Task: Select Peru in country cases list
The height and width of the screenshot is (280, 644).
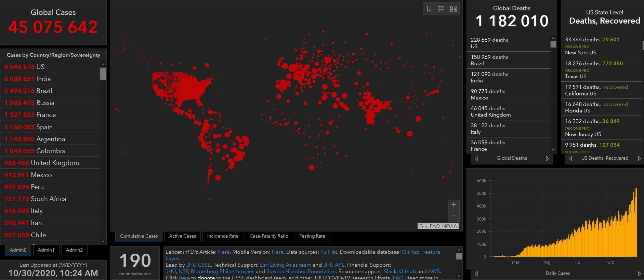Action: click(x=50, y=187)
